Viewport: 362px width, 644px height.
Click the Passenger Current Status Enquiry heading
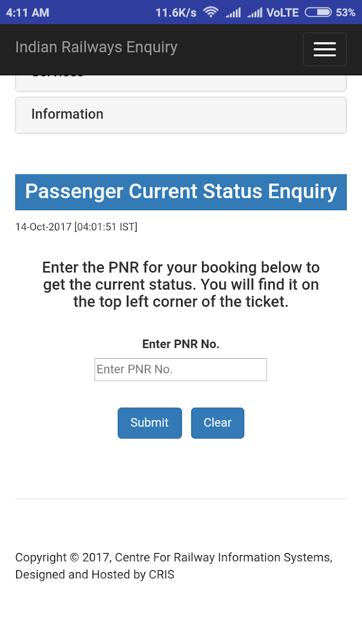click(181, 192)
